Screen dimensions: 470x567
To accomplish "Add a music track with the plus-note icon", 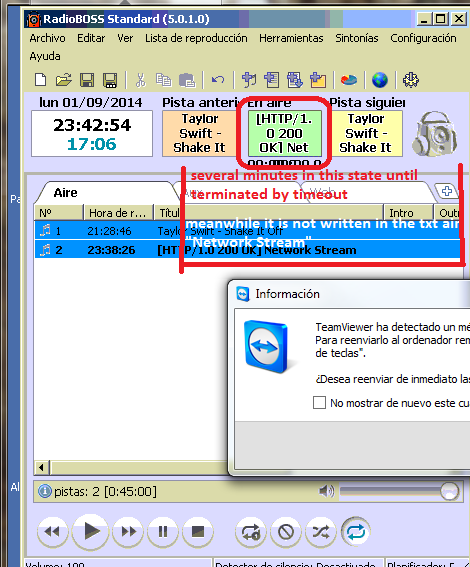I will (x=249, y=80).
